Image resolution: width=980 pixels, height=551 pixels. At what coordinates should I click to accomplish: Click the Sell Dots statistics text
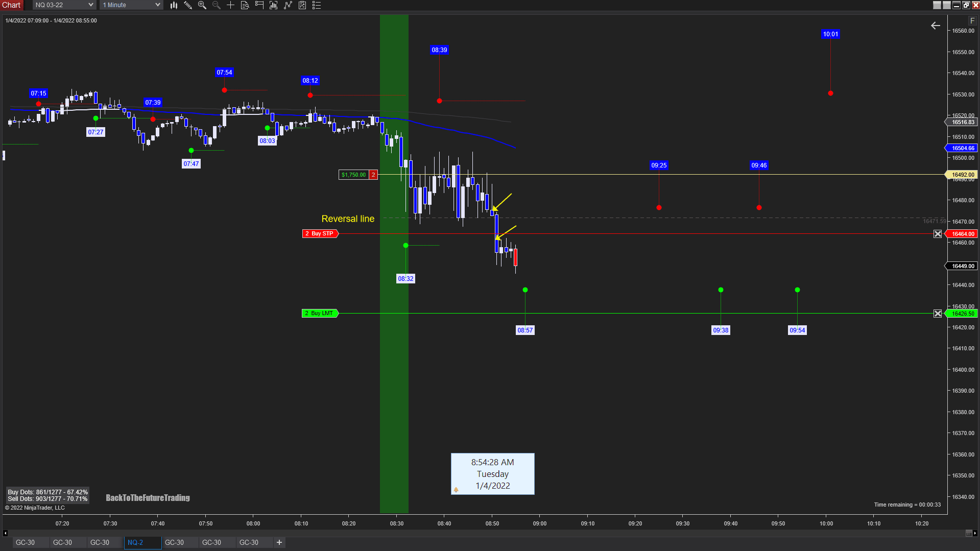pos(47,499)
